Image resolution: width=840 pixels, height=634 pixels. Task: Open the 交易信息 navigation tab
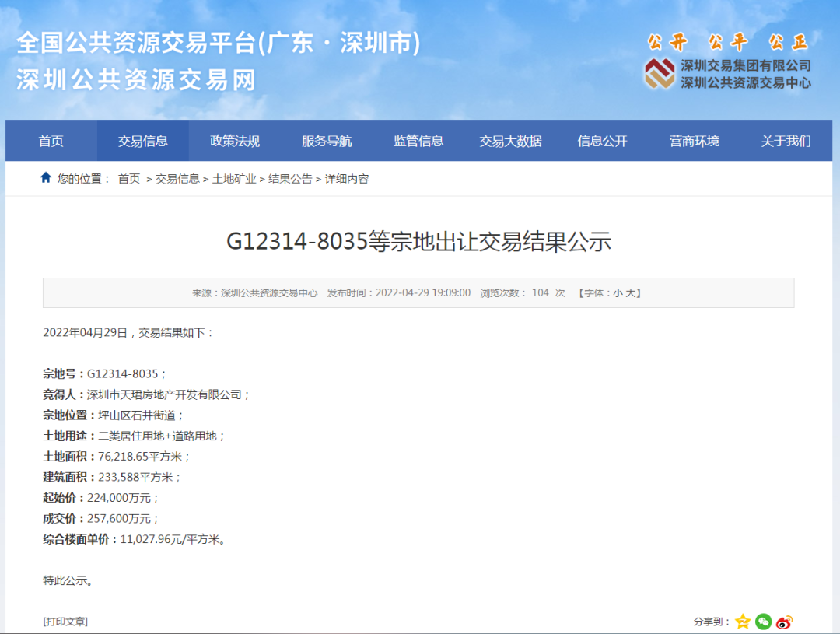[x=143, y=141]
